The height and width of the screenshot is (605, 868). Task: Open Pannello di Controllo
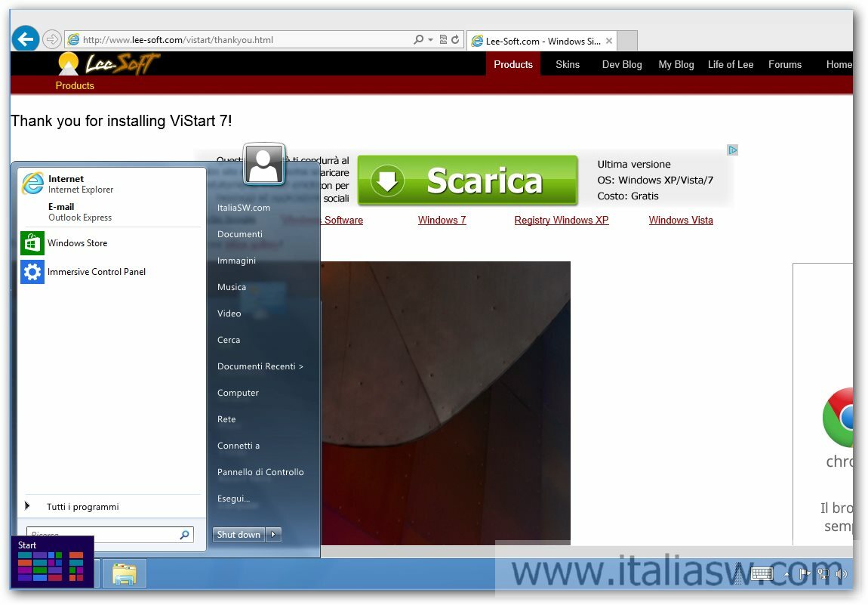[x=260, y=472]
